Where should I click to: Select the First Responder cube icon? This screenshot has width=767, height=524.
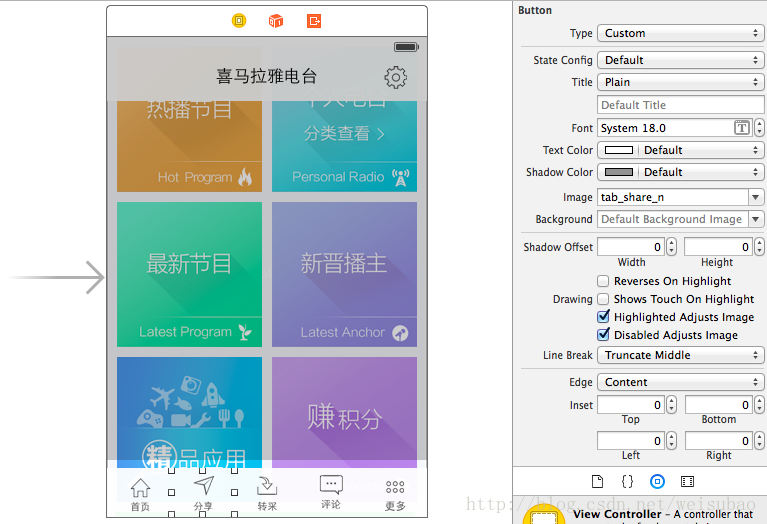[x=276, y=21]
